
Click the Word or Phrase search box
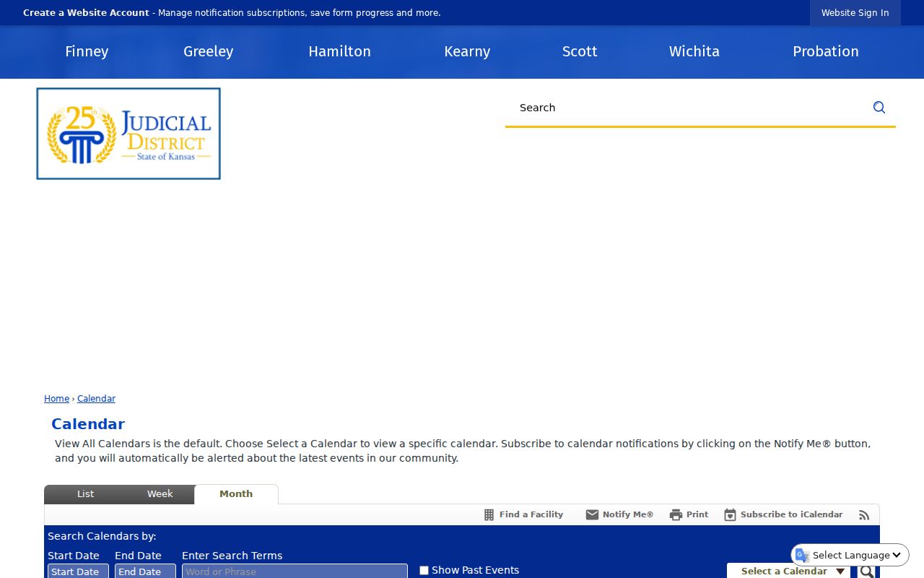(295, 571)
